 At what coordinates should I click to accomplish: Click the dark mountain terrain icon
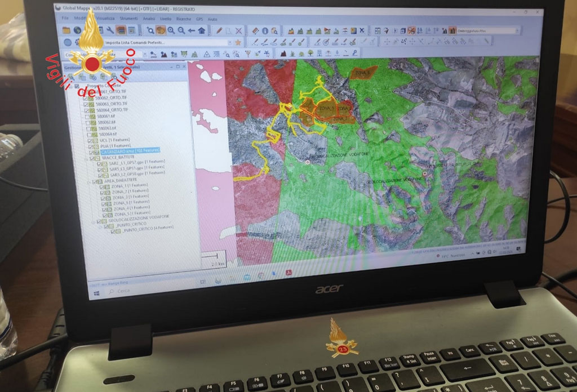(283, 54)
